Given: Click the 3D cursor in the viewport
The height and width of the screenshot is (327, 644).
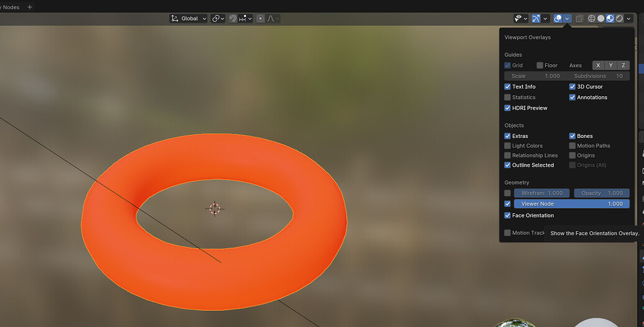Looking at the screenshot, I should [x=215, y=208].
